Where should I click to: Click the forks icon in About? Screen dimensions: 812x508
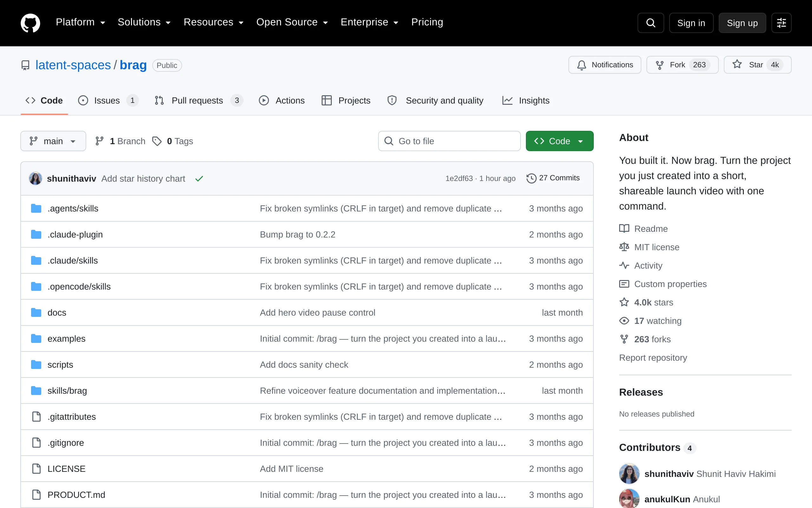click(624, 339)
